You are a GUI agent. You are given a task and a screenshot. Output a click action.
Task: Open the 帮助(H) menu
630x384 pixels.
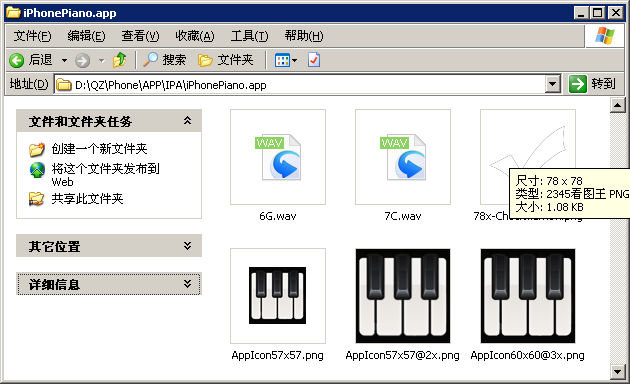304,36
